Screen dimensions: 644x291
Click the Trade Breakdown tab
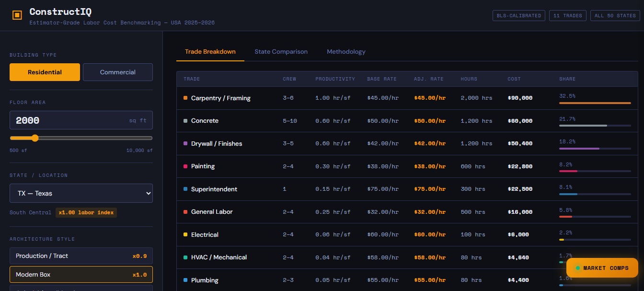click(x=210, y=52)
